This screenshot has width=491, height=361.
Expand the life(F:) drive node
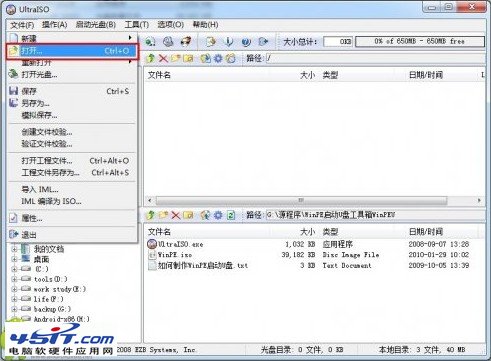pyautogui.click(x=14, y=299)
